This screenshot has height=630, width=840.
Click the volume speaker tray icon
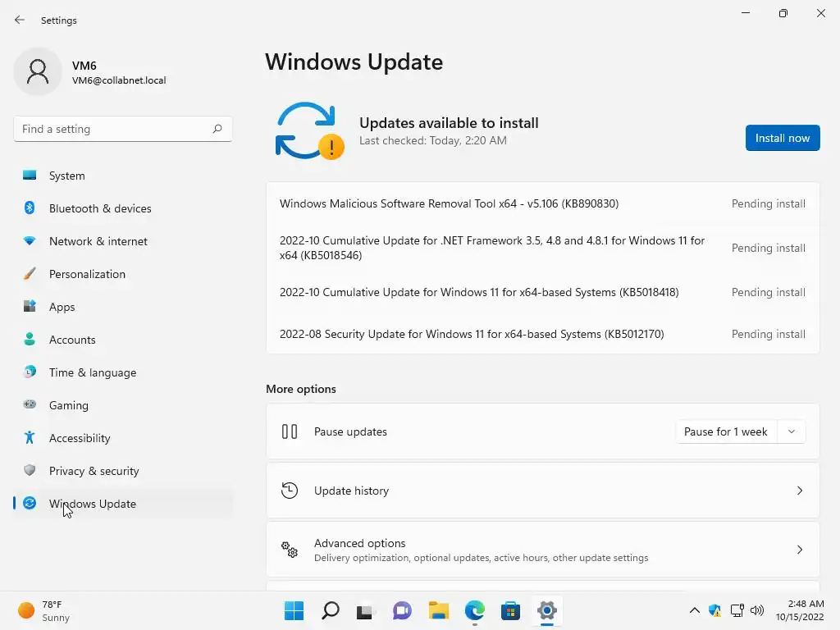click(757, 610)
